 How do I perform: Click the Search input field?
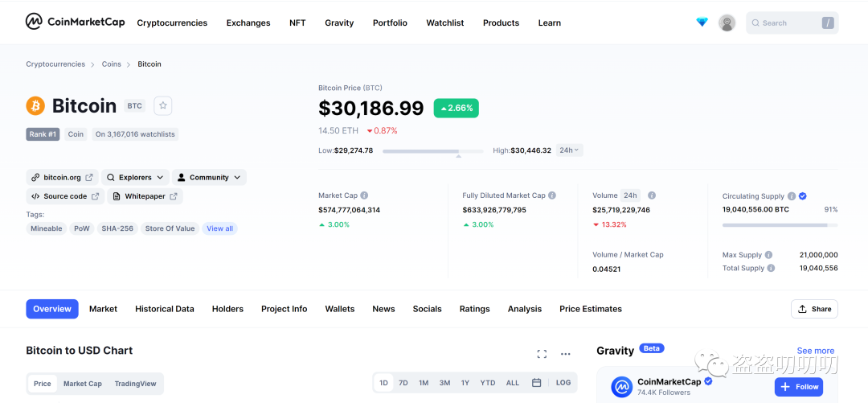point(792,23)
